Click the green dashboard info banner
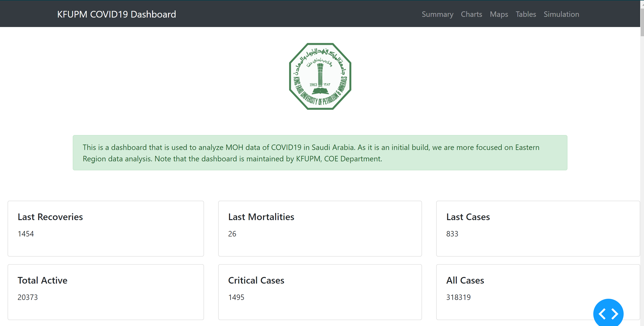Viewport: 644px width, 326px height. click(320, 153)
